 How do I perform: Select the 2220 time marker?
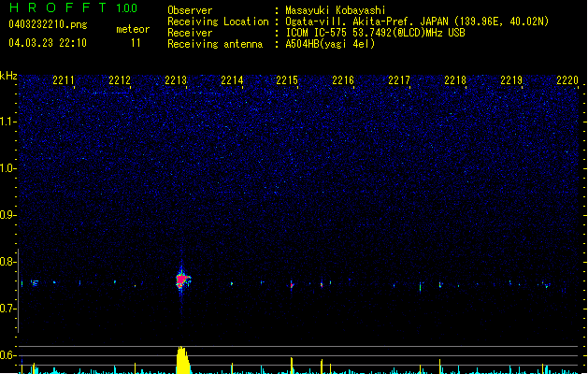[x=566, y=81]
